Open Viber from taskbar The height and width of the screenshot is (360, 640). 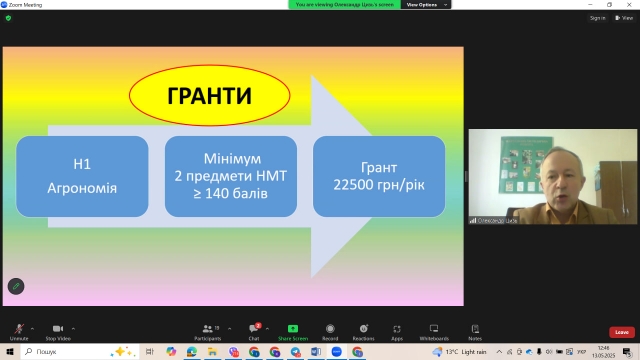click(233, 351)
